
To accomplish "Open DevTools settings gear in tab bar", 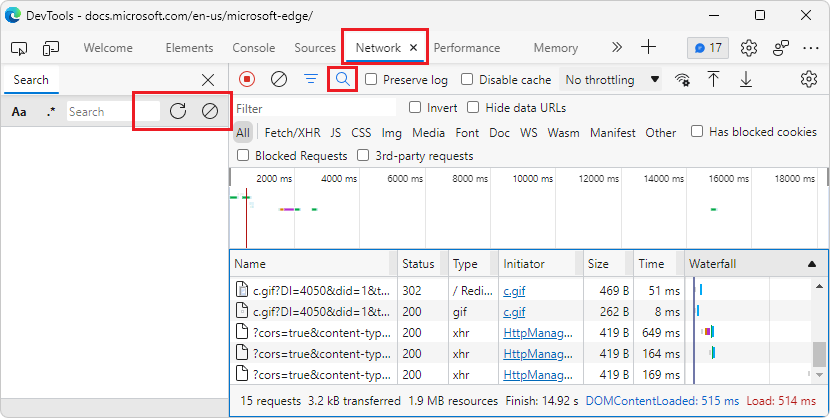I will (748, 48).
